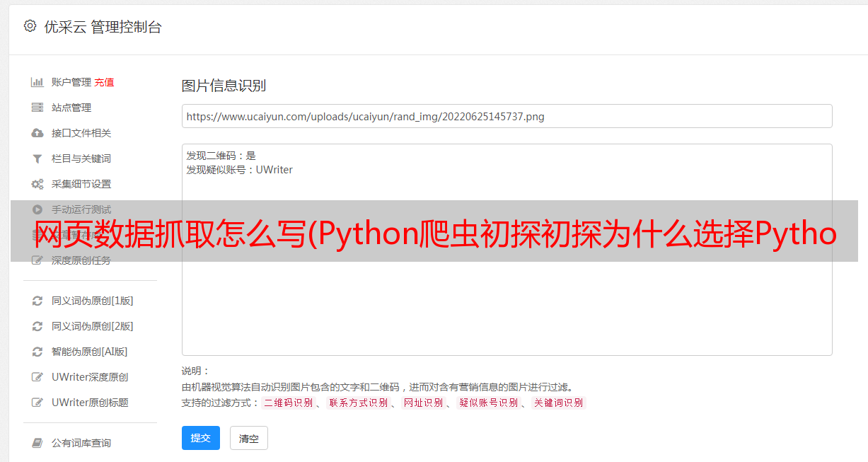
Task: Click the red 充值 link
Action: point(104,82)
